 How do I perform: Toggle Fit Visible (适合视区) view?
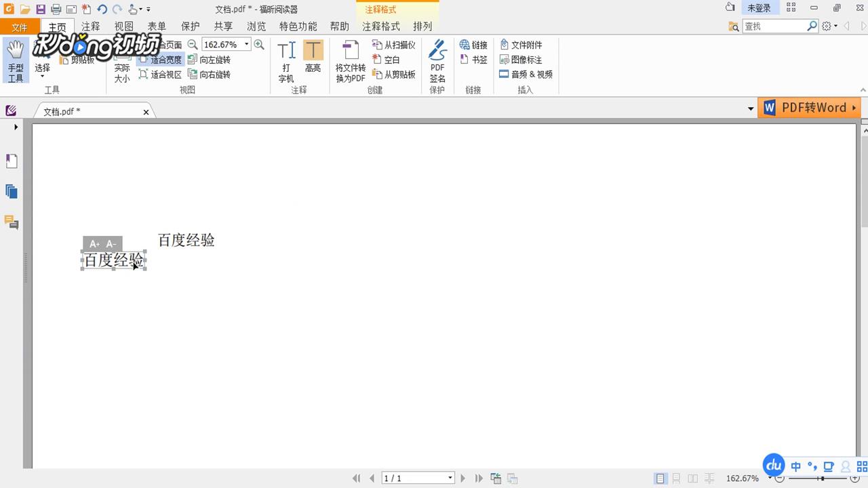(161, 75)
